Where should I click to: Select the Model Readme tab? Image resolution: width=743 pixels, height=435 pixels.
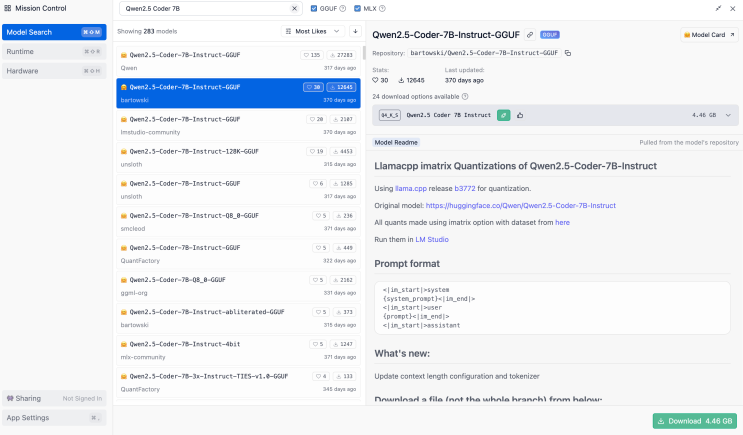coord(396,142)
